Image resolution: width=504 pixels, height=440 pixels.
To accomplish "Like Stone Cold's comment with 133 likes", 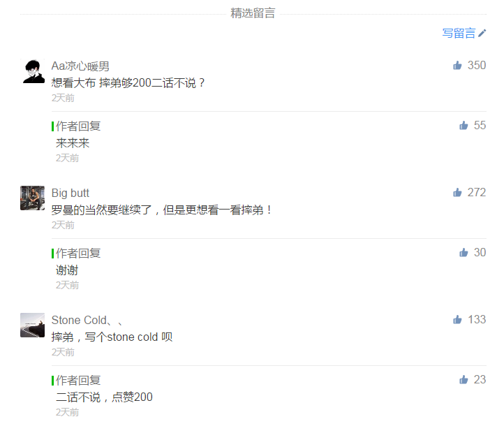I will point(457,320).
